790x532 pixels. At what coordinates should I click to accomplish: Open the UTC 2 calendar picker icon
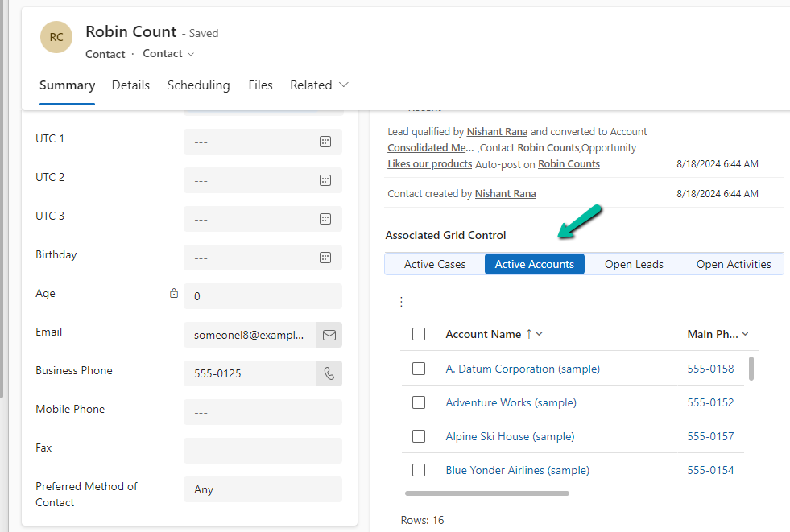pyautogui.click(x=325, y=180)
